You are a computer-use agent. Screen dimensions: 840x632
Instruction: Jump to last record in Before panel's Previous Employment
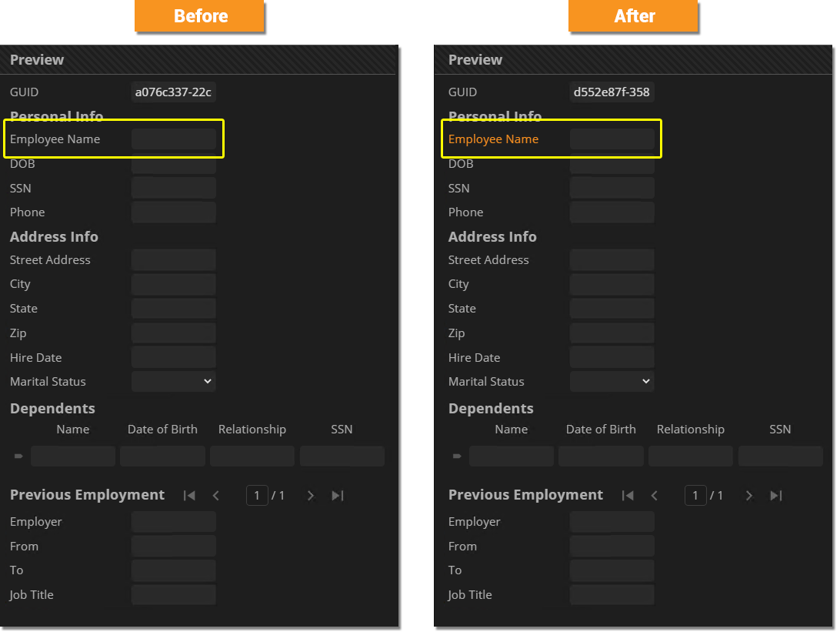[x=337, y=496]
